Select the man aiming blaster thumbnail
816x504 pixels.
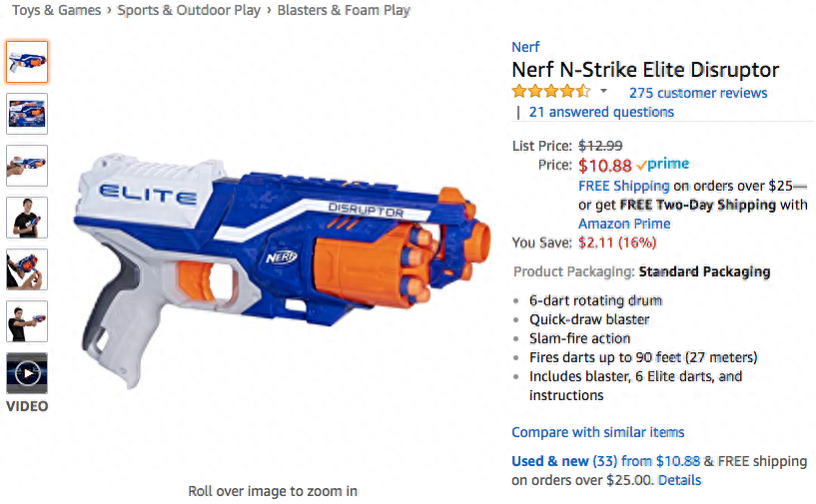(x=27, y=321)
